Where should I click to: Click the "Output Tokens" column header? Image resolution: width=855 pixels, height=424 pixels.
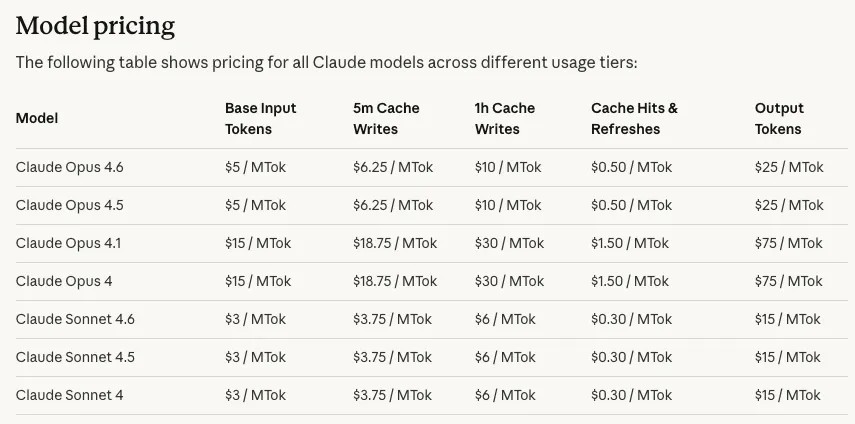[x=779, y=118]
